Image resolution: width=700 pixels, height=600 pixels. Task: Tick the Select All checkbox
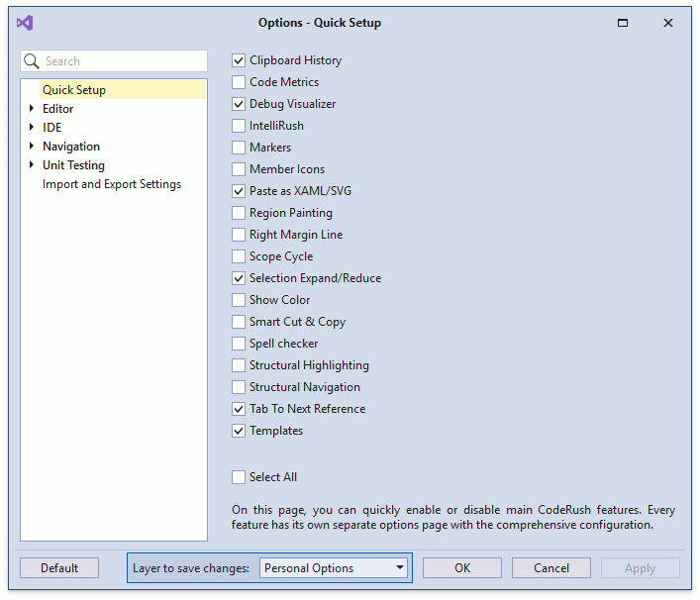coord(239,477)
